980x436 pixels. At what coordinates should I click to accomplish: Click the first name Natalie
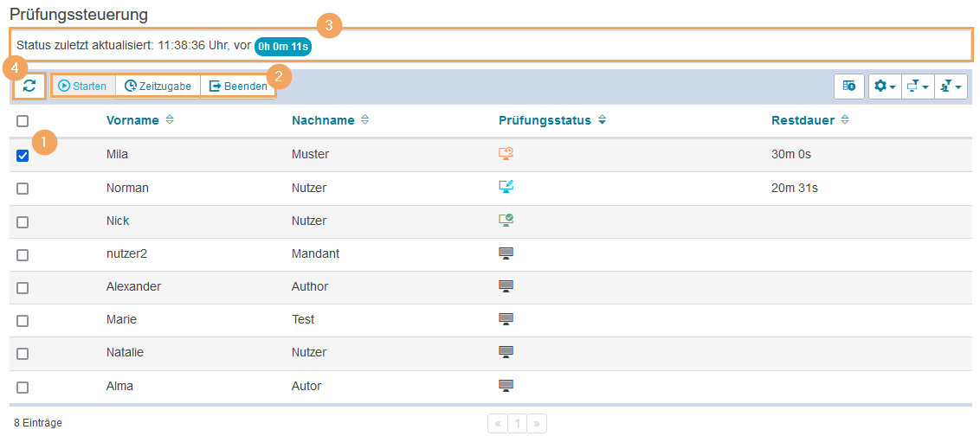point(125,352)
